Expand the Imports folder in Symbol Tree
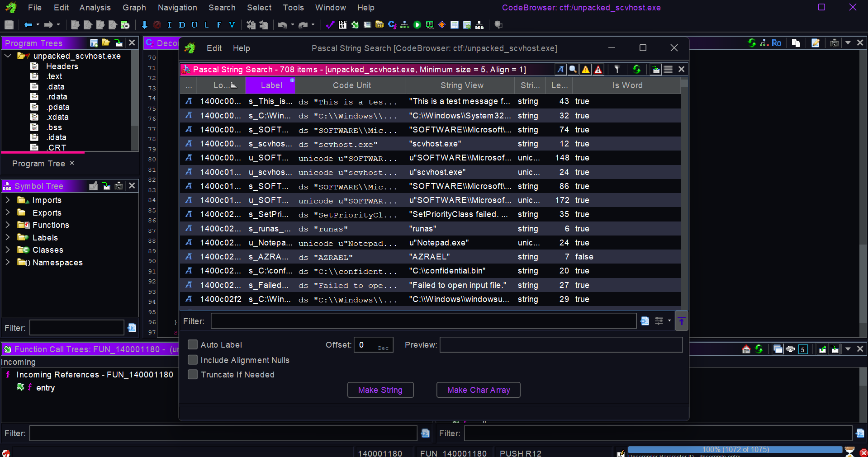Screen dimensions: 868x457 click(8, 200)
